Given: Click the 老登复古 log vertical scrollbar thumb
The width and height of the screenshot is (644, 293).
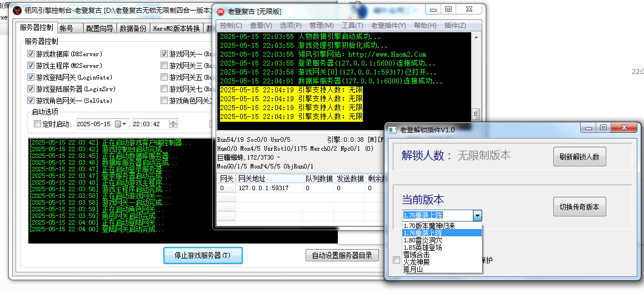Looking at the screenshot, I should point(476,113).
